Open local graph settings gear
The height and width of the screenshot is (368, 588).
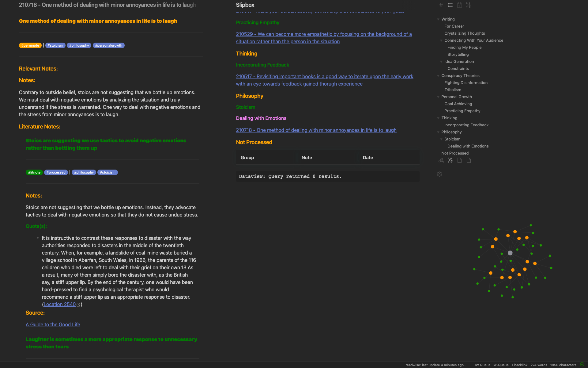pyautogui.click(x=439, y=174)
